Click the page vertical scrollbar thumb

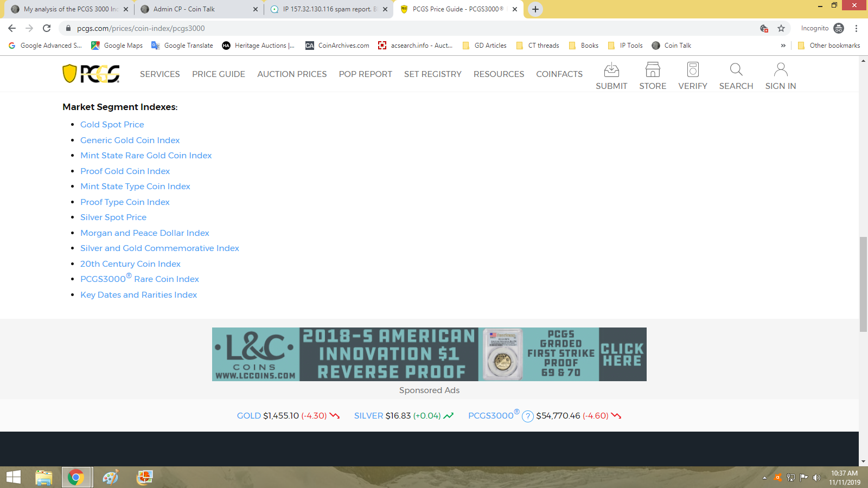tap(863, 284)
